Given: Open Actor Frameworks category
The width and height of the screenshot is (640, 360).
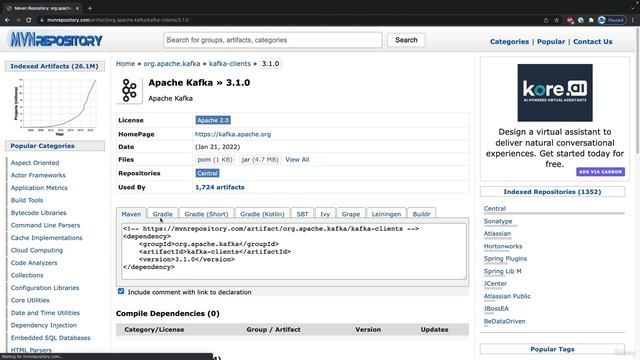Looking at the screenshot, I should coord(38,175).
